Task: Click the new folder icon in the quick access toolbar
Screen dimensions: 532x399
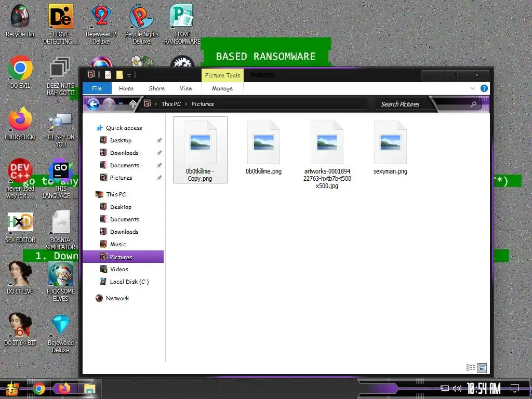Action: click(x=119, y=75)
